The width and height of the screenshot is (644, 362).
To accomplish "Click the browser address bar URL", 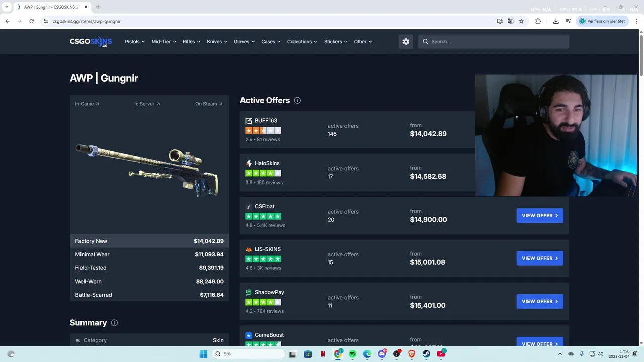I will tap(87, 21).
